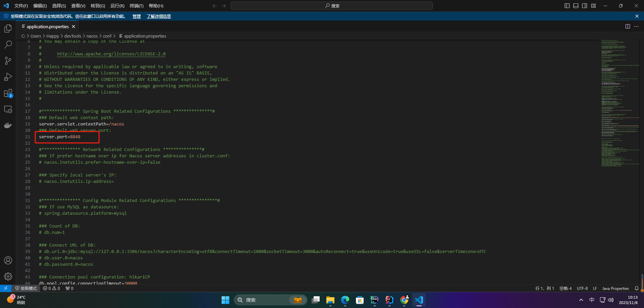Viewport: 644px width, 308px height.
Task: Click devTools in the breadcrumb path
Action: pos(73,36)
